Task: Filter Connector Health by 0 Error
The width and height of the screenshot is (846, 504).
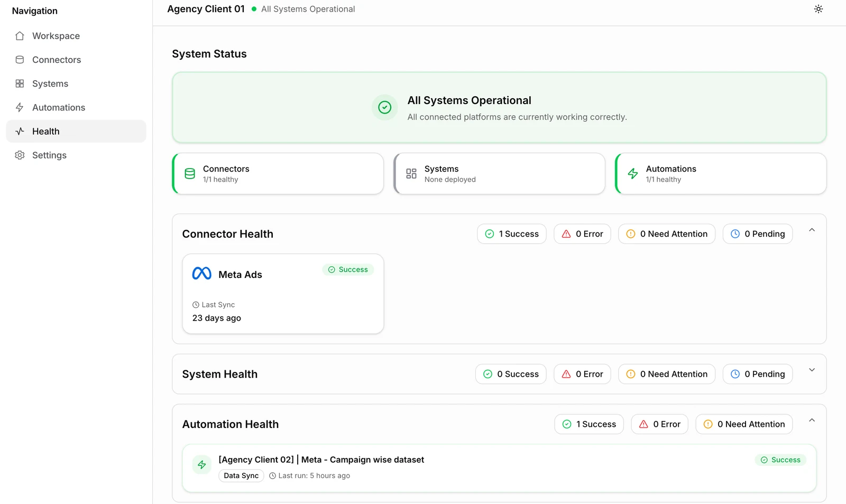Action: point(582,234)
